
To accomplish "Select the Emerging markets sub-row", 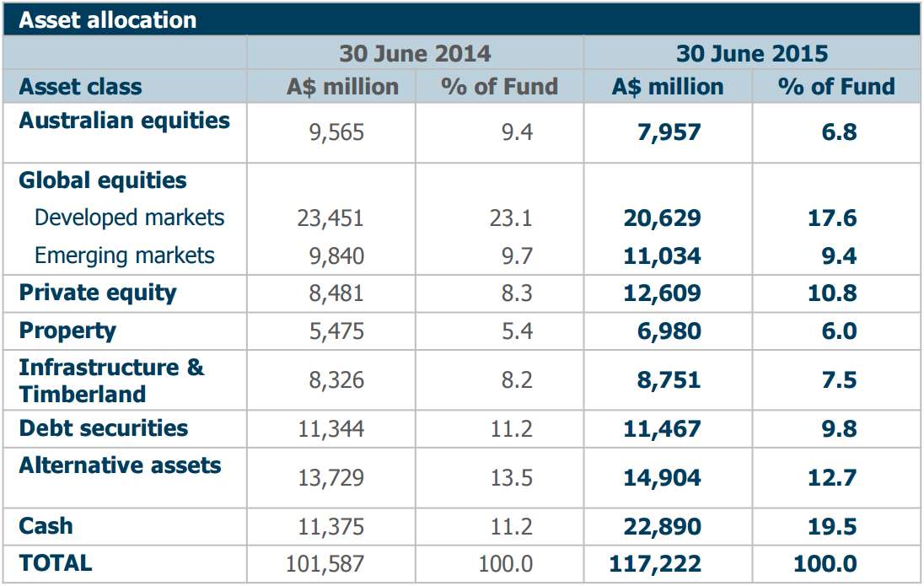I will click(123, 253).
